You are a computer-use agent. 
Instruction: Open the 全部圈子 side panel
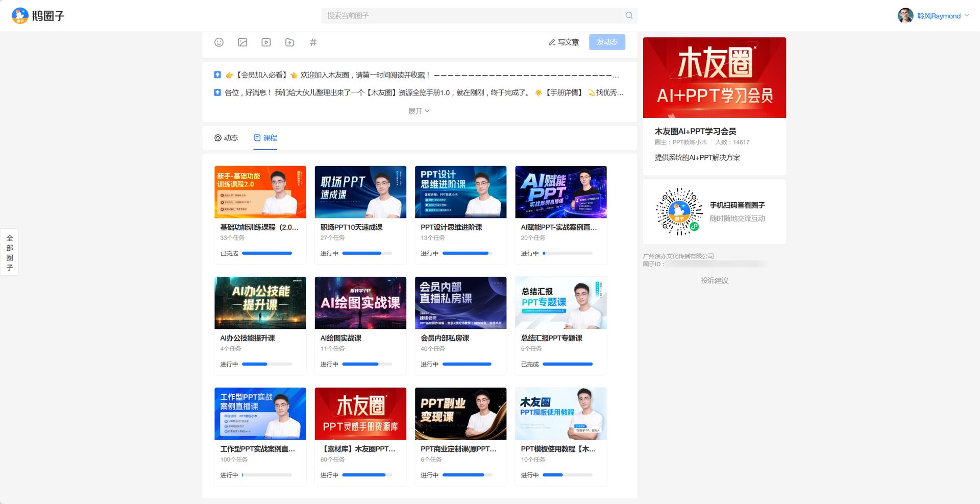point(10,252)
